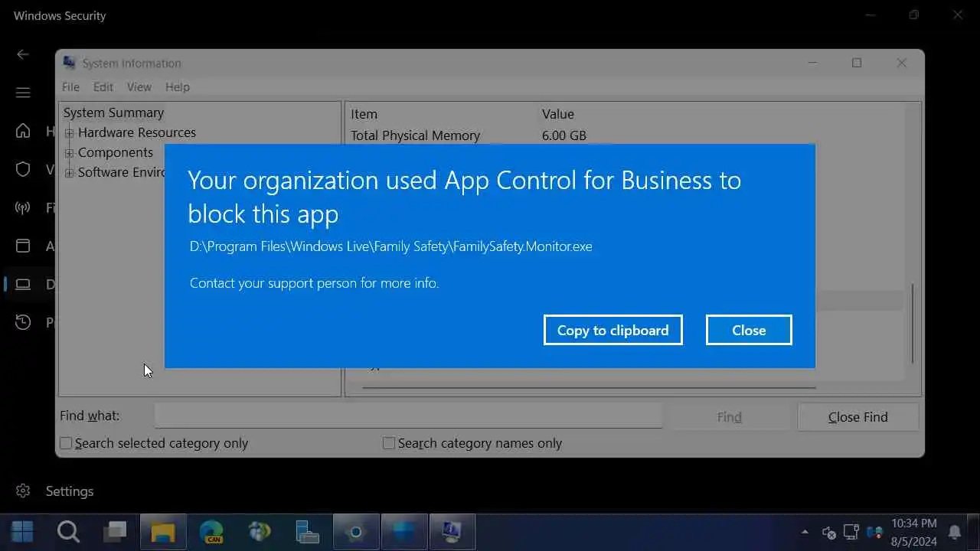Image resolution: width=980 pixels, height=551 pixels.
Task: Click the taskbar icon right of Edge Canary
Action: pos(260,531)
